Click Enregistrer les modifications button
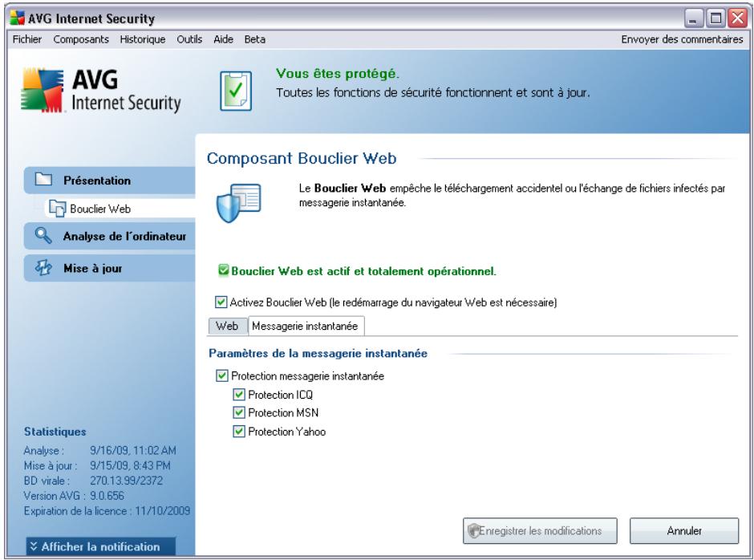 (x=540, y=530)
